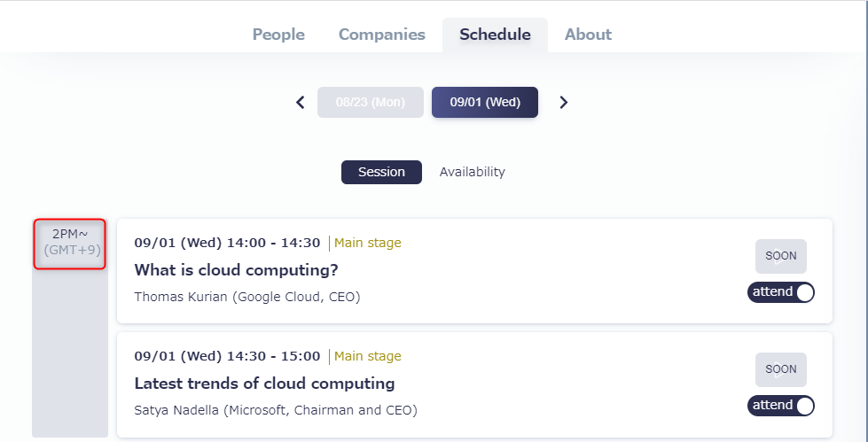Click speaker Satya Nadella (Microsoft, Chairman and CEO)

click(276, 410)
